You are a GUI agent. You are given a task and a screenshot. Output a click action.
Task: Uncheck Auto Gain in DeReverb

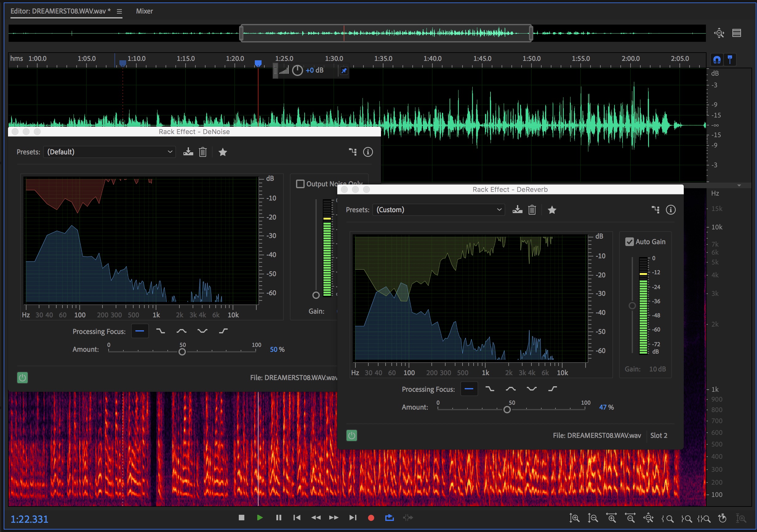pos(629,242)
